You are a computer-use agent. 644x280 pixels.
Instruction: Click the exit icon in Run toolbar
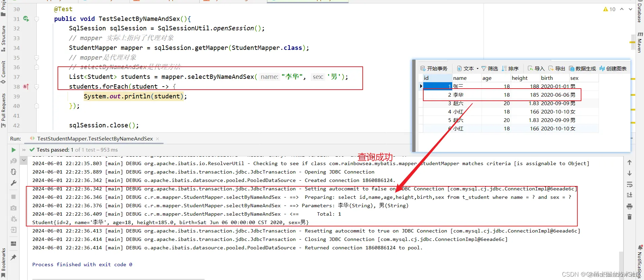pos(13,230)
